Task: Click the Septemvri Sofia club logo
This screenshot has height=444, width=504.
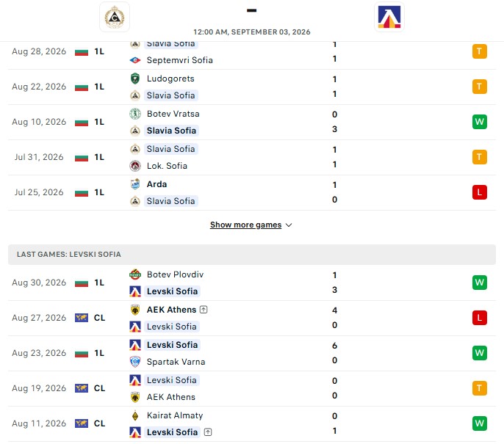Action: tap(135, 60)
